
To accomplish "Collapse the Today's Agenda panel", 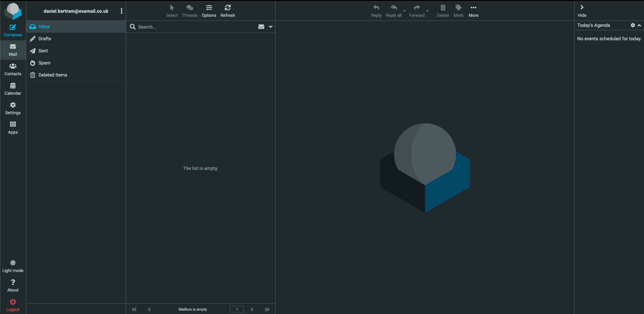I will [639, 26].
